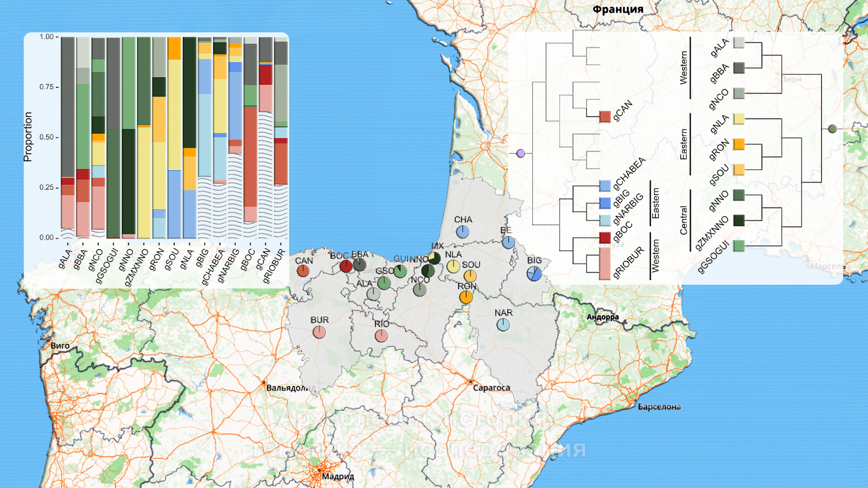Pick the gCHABEA blue swatch in left tree
Viewport: 868px width, 488px height.
(x=605, y=186)
